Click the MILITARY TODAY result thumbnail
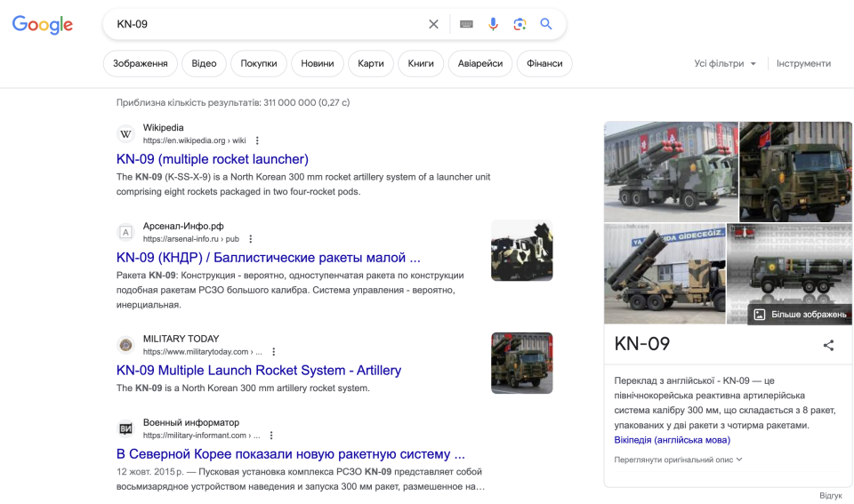 pyautogui.click(x=521, y=363)
